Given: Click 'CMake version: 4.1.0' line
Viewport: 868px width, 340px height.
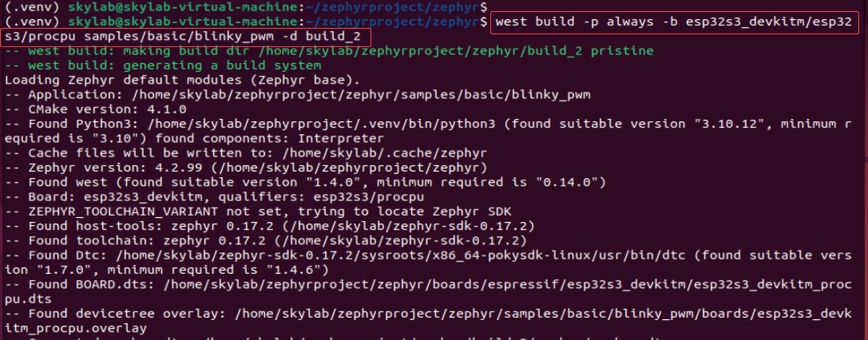Looking at the screenshot, I should tap(95, 109).
